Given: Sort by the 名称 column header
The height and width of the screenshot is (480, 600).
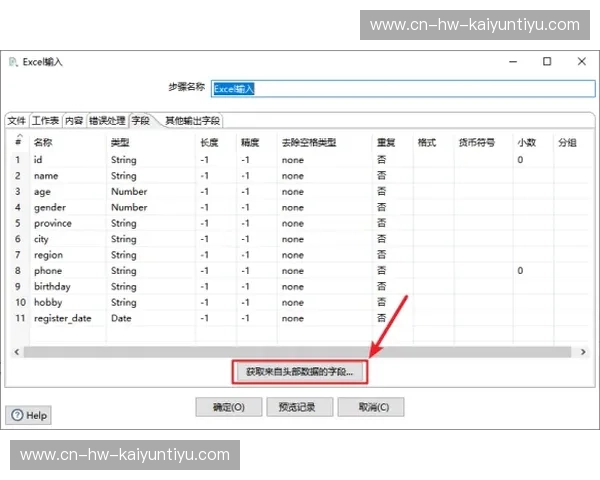Looking at the screenshot, I should pyautogui.click(x=44, y=143).
